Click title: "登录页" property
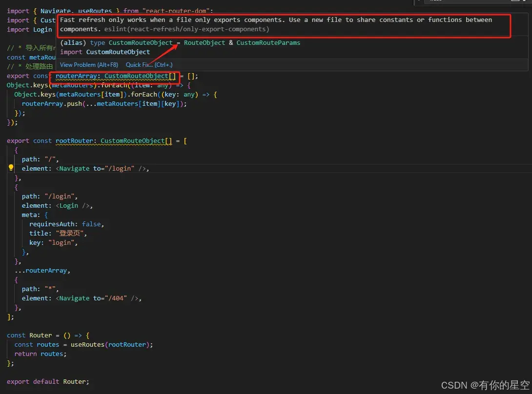532x394 pixels. [58, 233]
